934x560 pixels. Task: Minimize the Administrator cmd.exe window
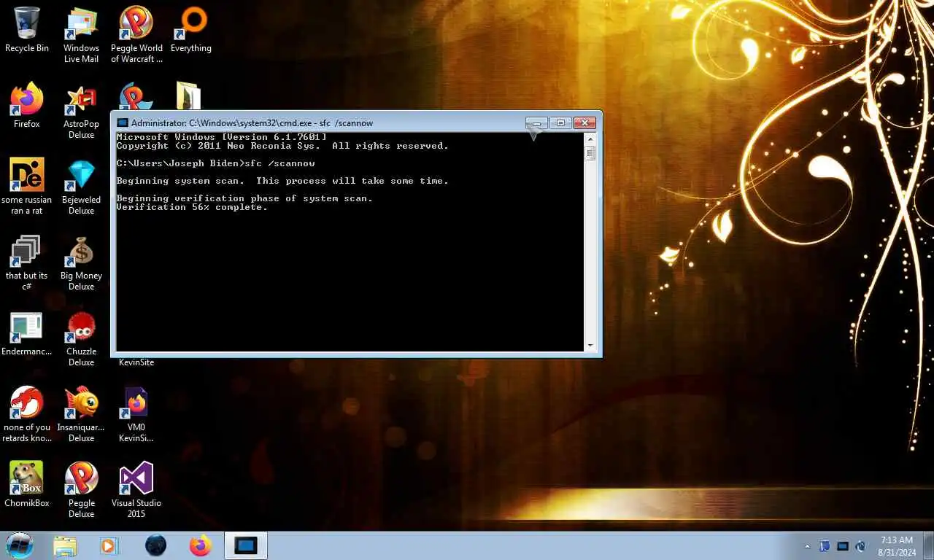pos(536,123)
